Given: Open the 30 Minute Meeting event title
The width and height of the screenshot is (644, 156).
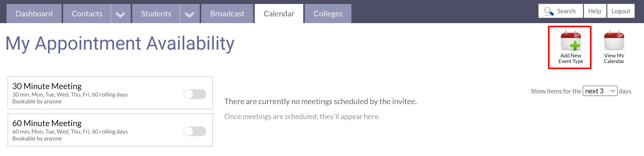Looking at the screenshot, I should 47,86.
